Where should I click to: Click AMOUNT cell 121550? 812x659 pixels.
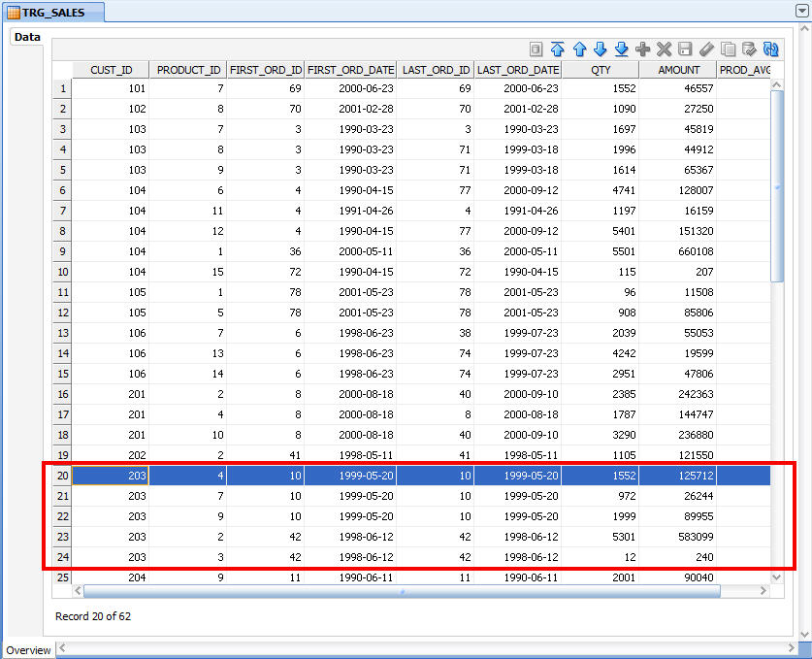coord(678,455)
